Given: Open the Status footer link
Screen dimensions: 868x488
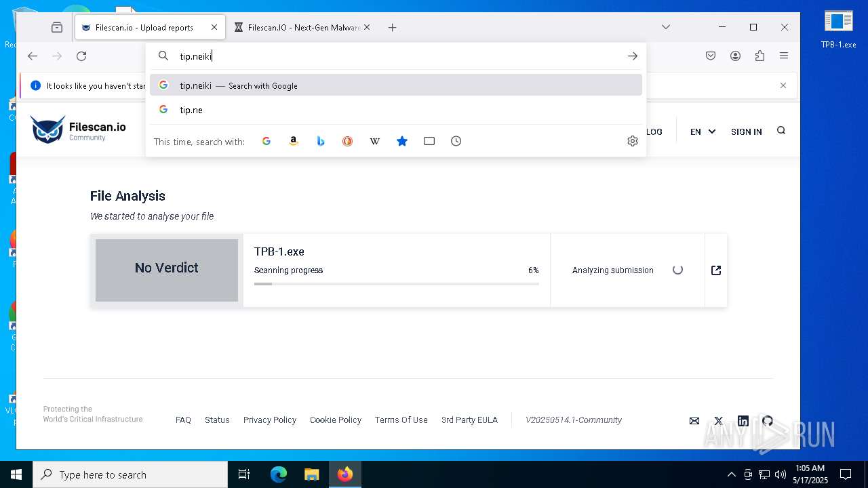Looking at the screenshot, I should click(217, 420).
